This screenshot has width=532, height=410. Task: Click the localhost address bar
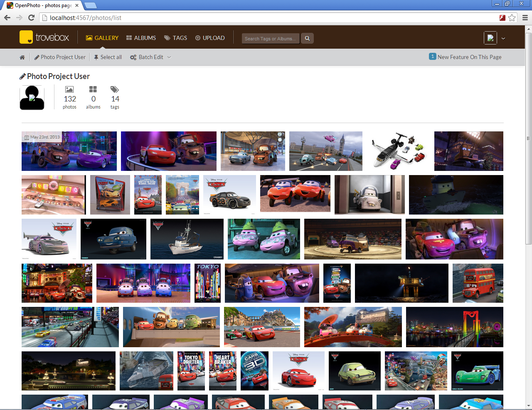click(x=270, y=18)
